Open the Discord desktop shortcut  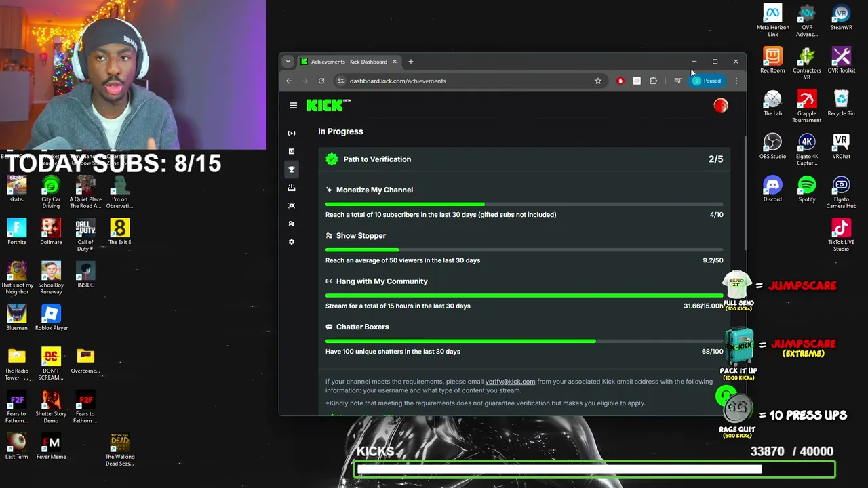coord(772,188)
